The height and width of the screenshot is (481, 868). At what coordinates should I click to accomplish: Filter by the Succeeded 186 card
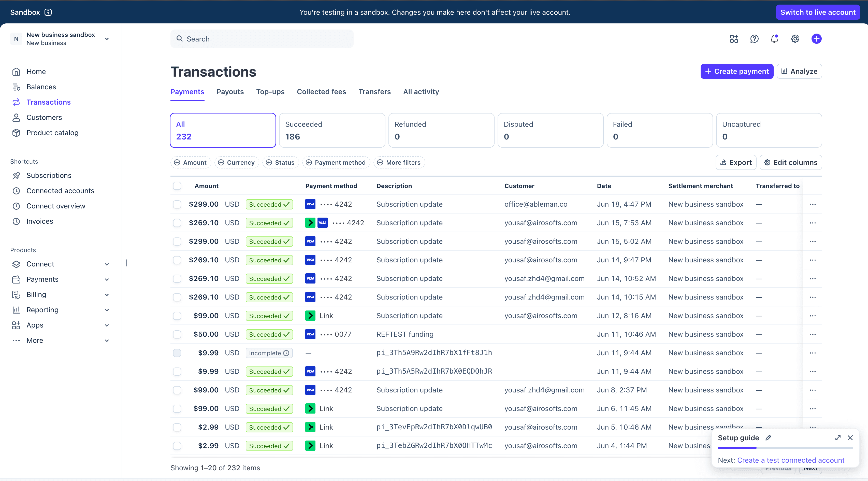click(x=332, y=130)
